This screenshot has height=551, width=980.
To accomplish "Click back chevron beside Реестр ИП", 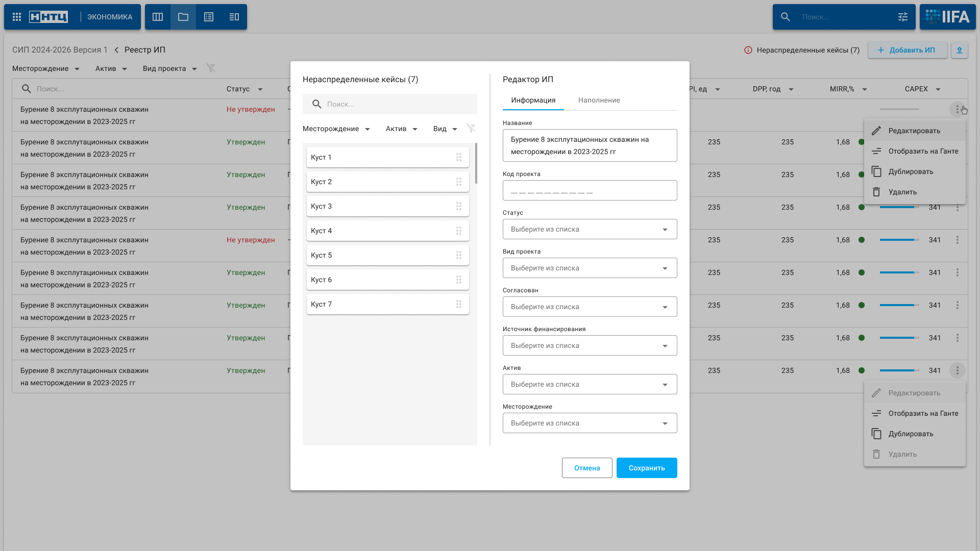I will (116, 50).
